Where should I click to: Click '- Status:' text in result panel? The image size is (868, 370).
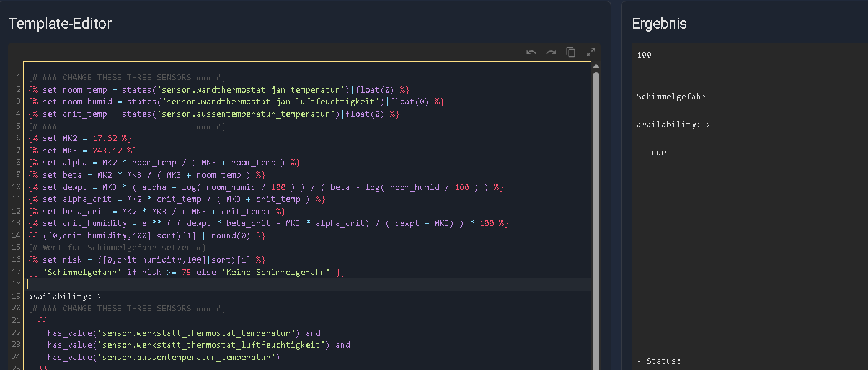(659, 361)
